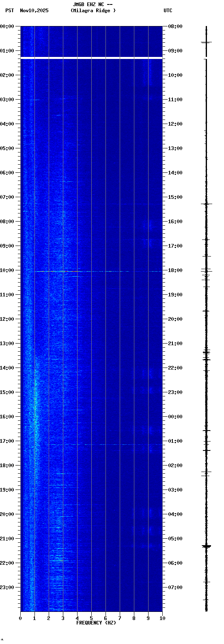The height and width of the screenshot is (644, 224).
Task: Click the '05:00' UTC time label
Action: 175,539
